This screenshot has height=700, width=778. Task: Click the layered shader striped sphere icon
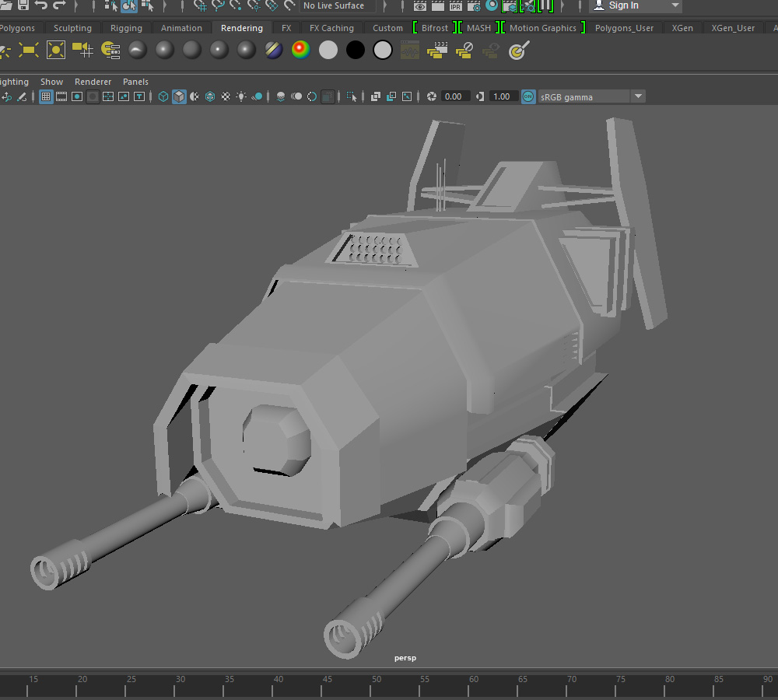click(273, 50)
